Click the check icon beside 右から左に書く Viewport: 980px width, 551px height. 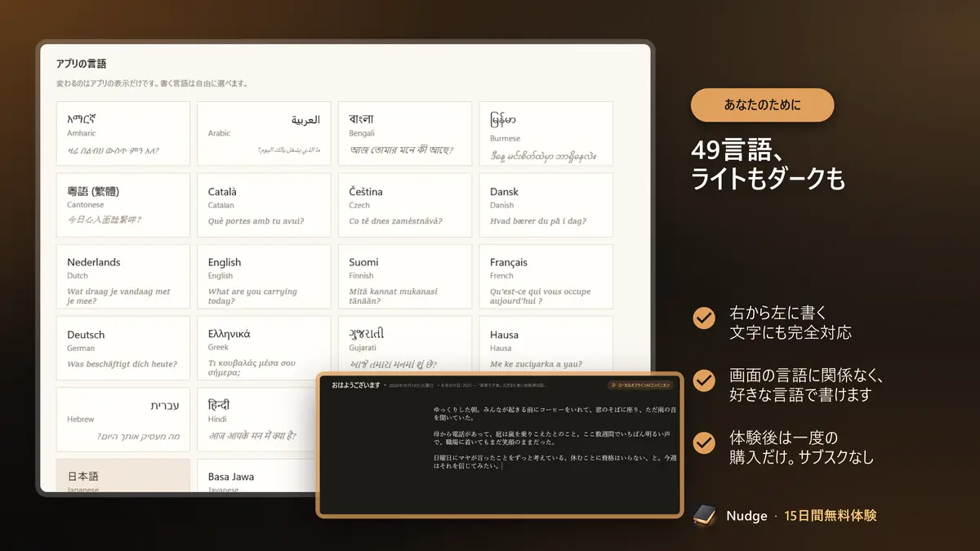click(x=704, y=318)
